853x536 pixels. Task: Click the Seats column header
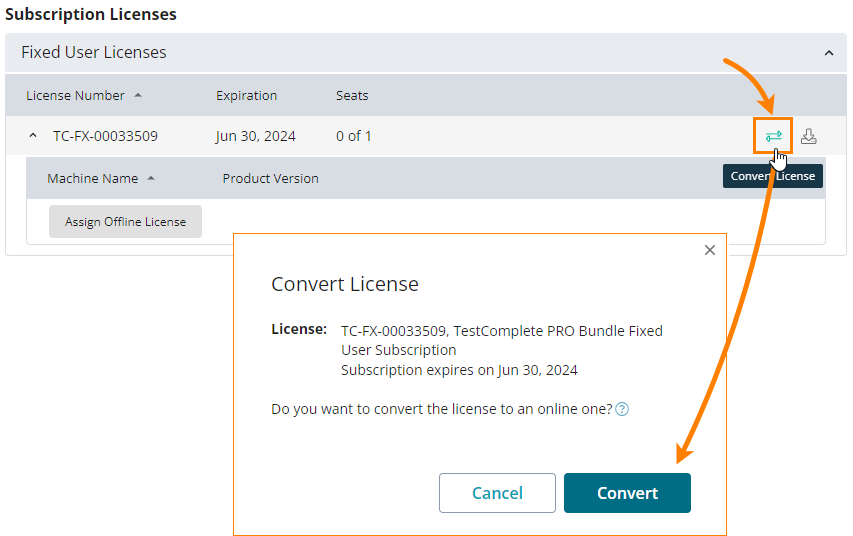[352, 95]
